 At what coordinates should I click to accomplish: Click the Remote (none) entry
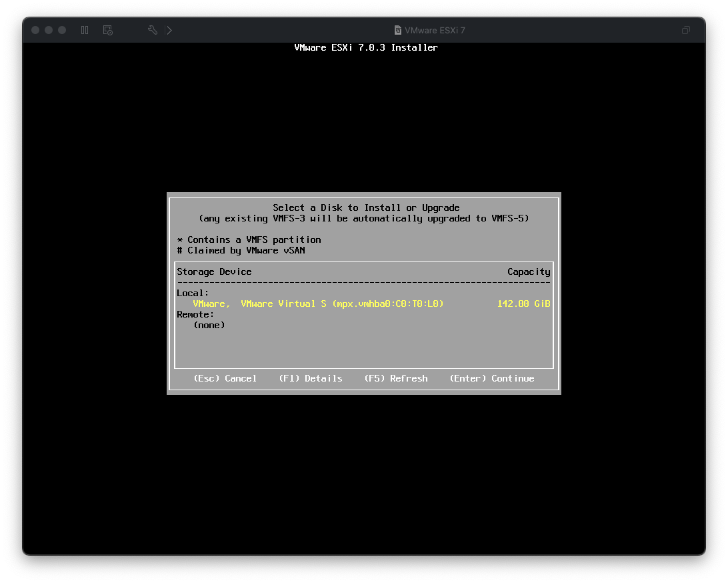click(x=209, y=325)
